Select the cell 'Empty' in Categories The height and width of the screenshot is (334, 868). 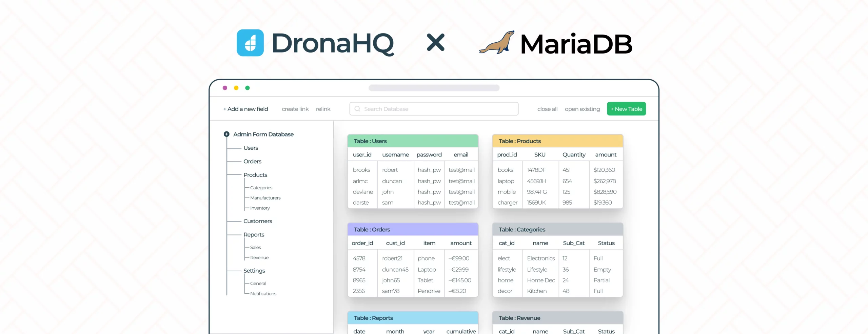click(602, 270)
